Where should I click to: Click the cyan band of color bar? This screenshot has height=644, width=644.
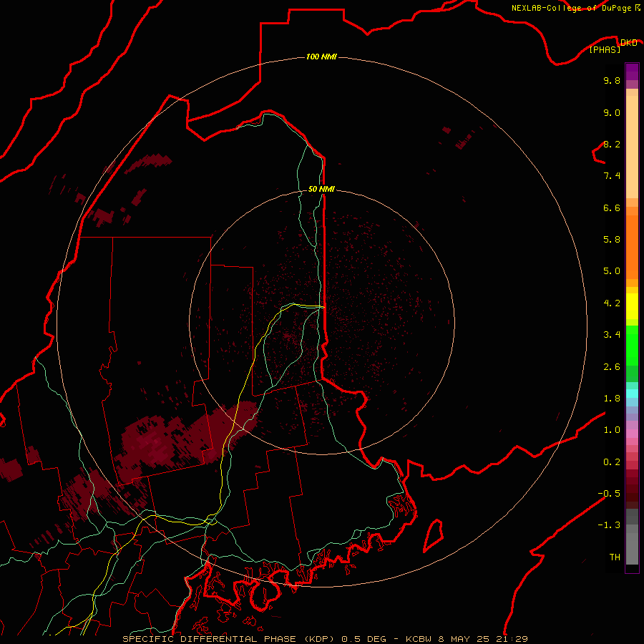point(632,394)
